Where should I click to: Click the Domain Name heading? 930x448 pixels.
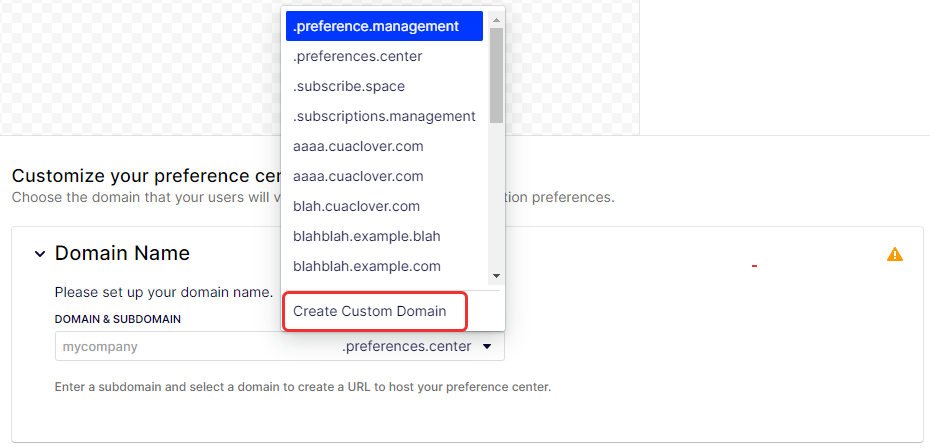coord(122,253)
